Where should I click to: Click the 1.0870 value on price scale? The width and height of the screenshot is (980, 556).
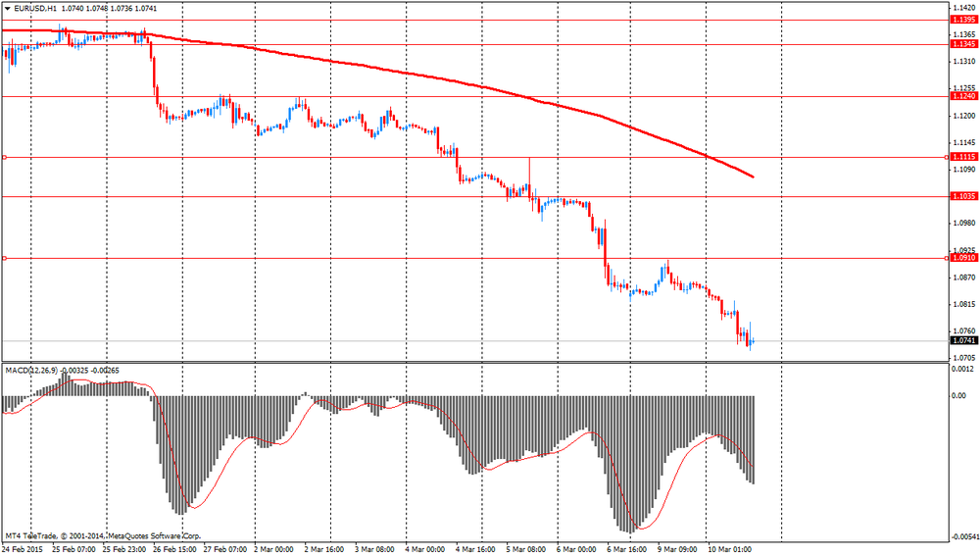click(963, 278)
